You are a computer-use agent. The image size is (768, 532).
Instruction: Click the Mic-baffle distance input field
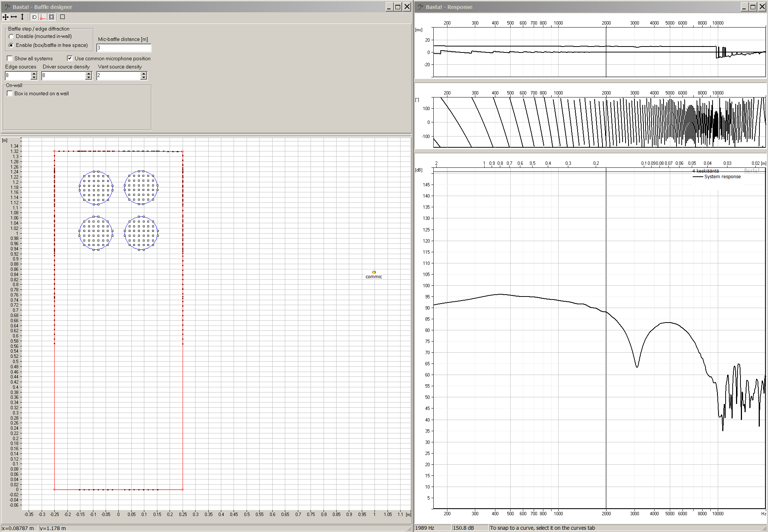(x=124, y=48)
